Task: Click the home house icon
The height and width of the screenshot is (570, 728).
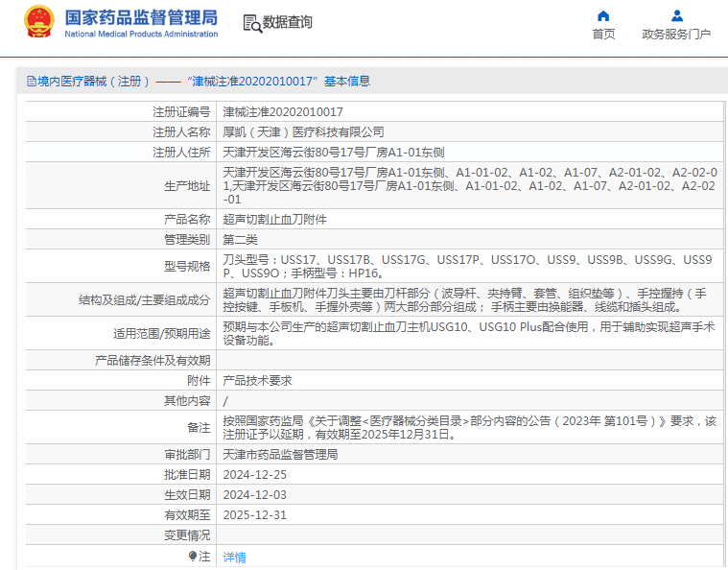Action: (603, 15)
